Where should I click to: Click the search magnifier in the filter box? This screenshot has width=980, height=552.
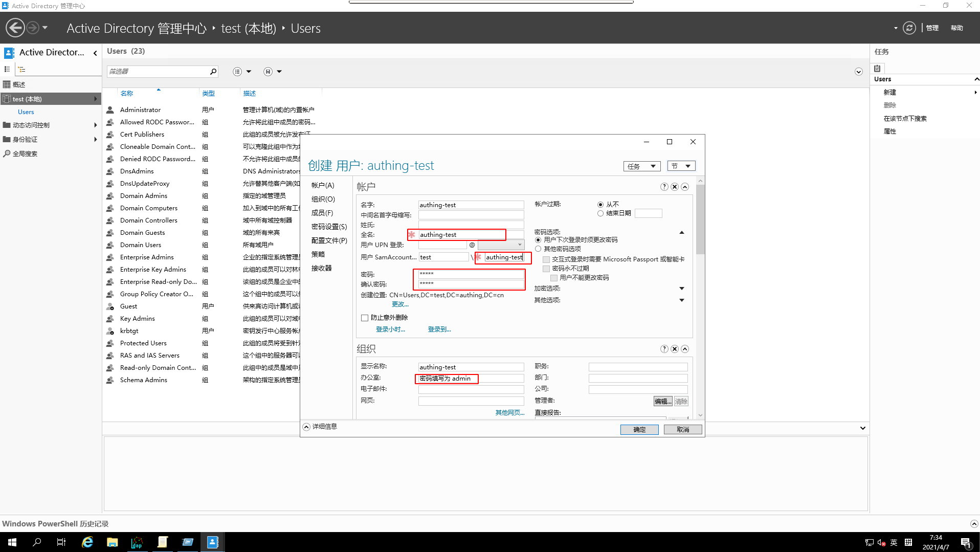pos(213,72)
